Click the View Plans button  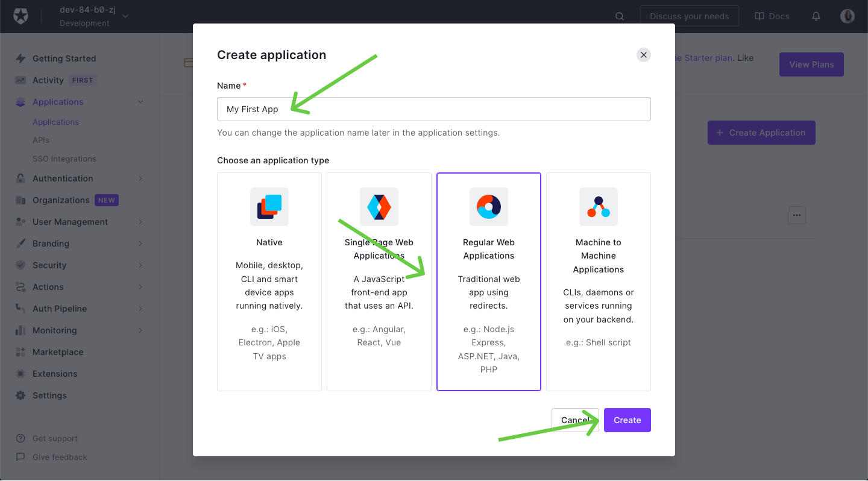coord(811,64)
